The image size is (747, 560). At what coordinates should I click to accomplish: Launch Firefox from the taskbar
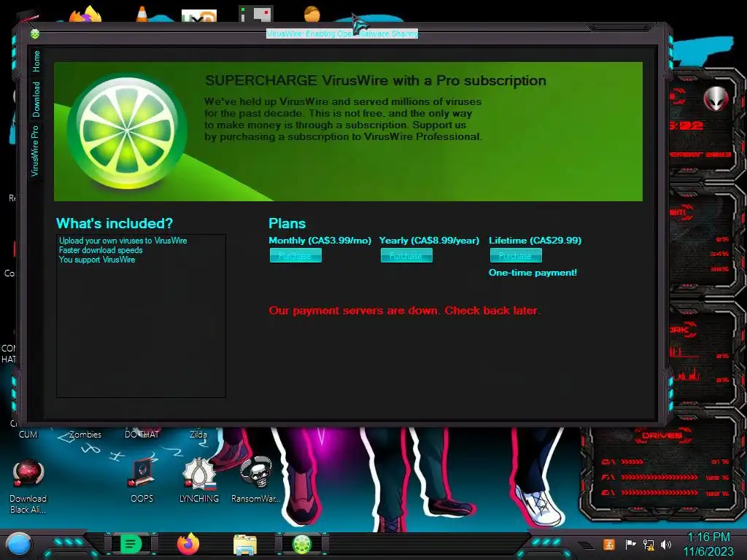(188, 544)
